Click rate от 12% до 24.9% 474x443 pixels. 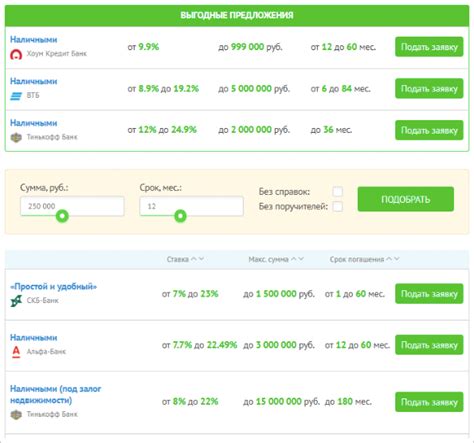pos(162,130)
